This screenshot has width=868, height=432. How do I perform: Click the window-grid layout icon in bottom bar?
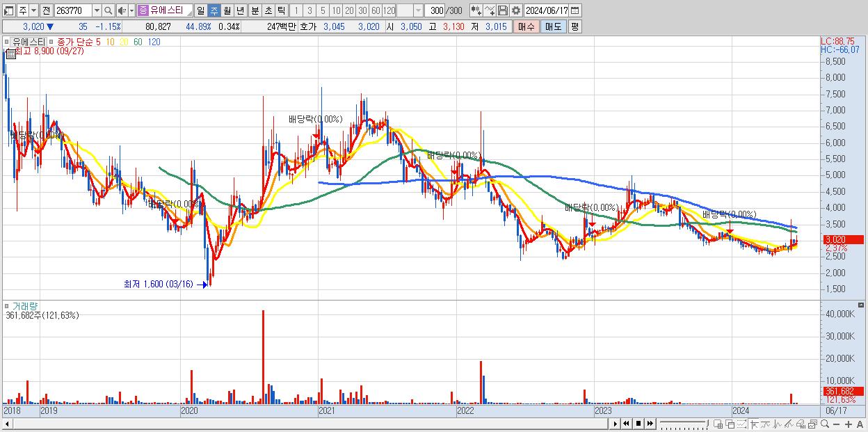(718, 424)
